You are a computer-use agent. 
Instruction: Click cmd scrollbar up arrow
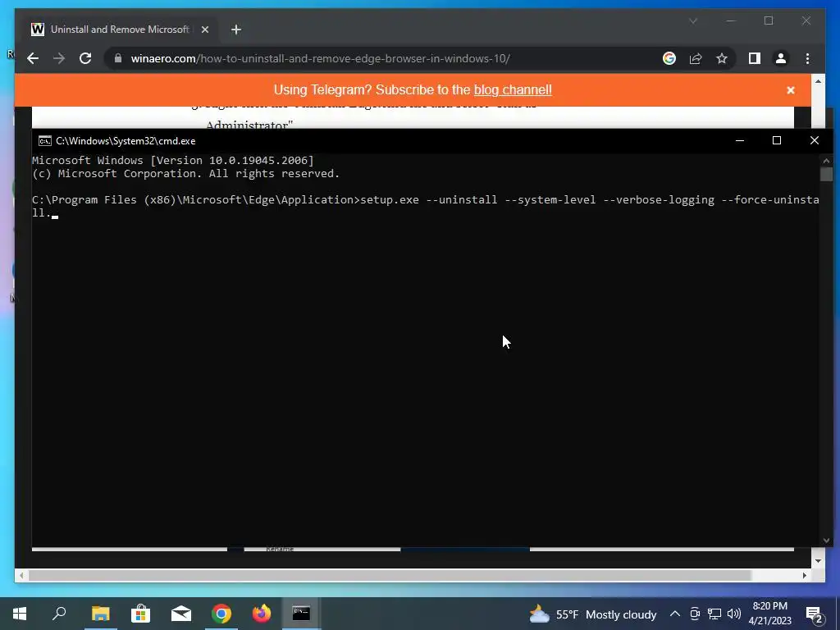pyautogui.click(x=826, y=160)
